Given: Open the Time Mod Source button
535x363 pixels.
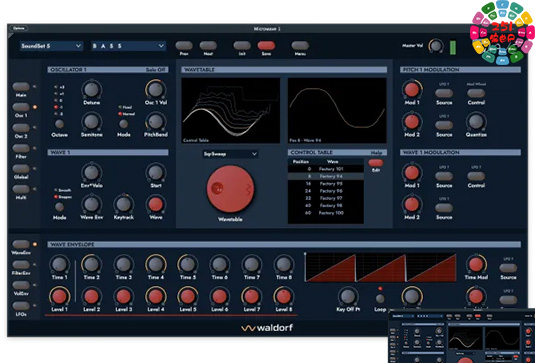Looking at the screenshot, I should [508, 268].
